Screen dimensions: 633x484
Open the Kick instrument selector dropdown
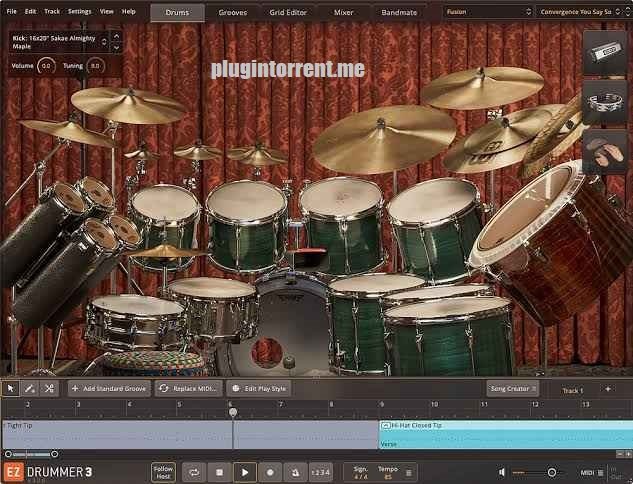coord(59,42)
